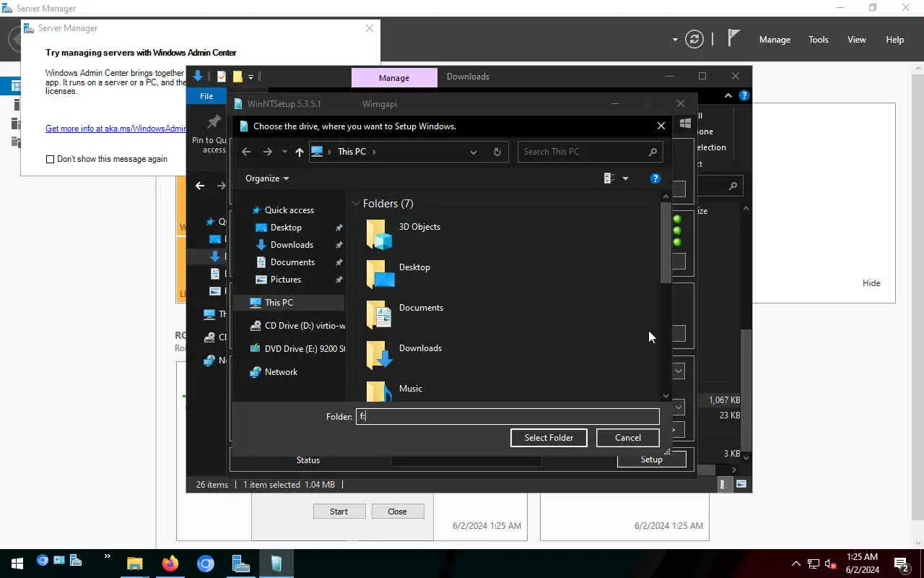Click into the Folder text field
Screen dimensions: 924x578
[x=507, y=416]
